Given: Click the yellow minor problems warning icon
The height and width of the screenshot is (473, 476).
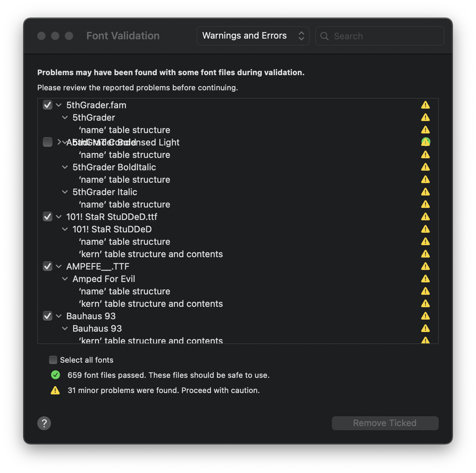Looking at the screenshot, I should tap(55, 391).
